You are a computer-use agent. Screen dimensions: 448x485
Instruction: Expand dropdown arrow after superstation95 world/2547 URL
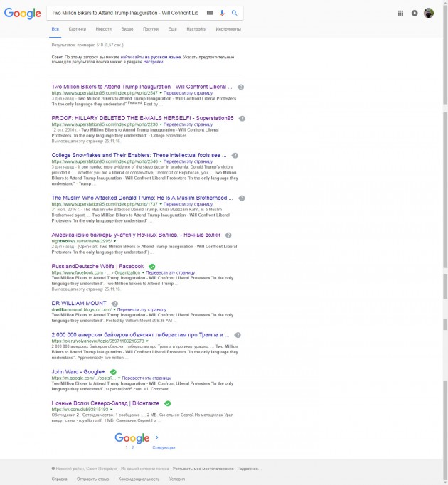161,93
